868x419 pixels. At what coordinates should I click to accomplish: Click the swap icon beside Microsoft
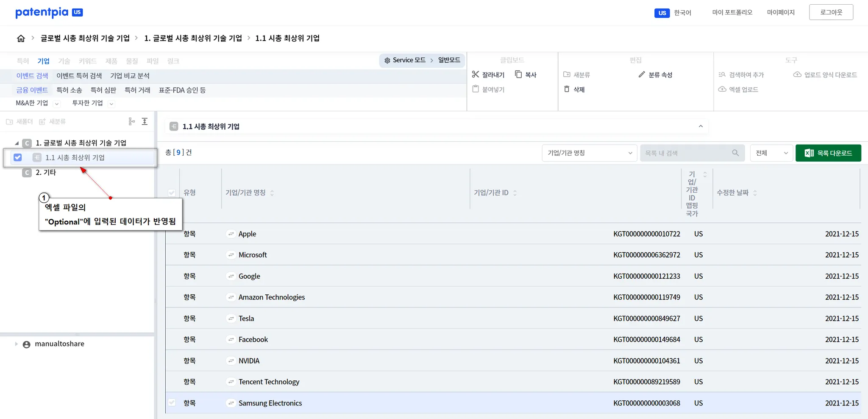point(231,255)
